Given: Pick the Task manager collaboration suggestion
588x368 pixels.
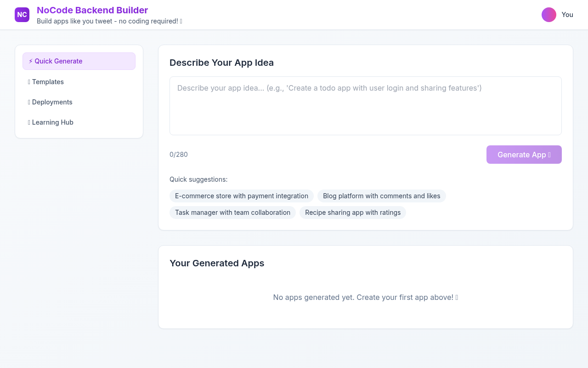Looking at the screenshot, I should [x=232, y=212].
